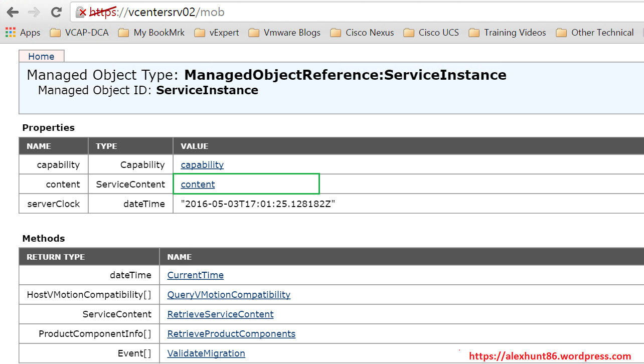Open the RetrieveProductComponents method link
This screenshot has width=644, height=364.
pos(231,334)
